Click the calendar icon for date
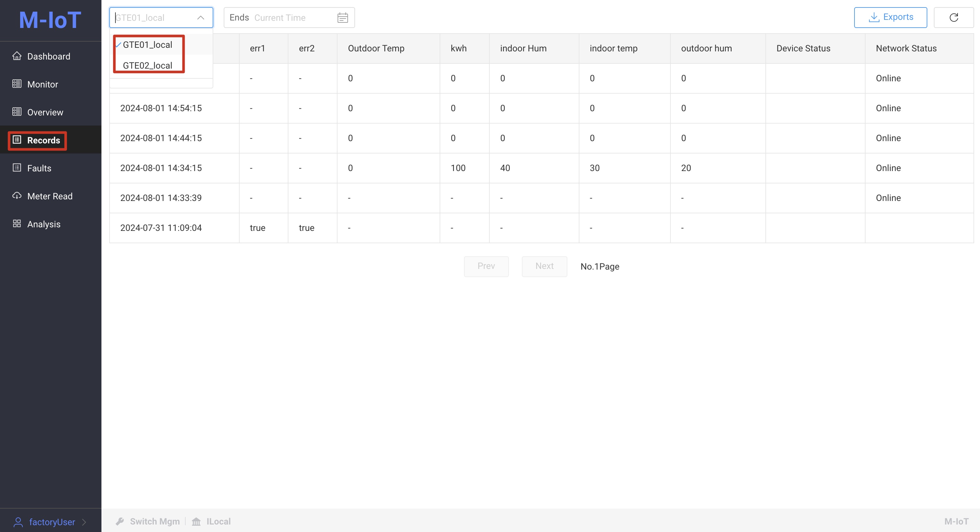 point(343,18)
